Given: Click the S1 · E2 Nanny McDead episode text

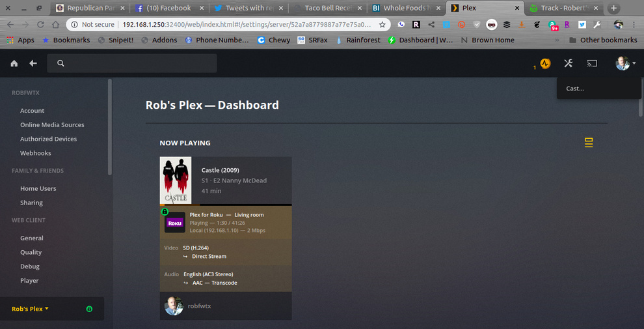Looking at the screenshot, I should tap(234, 180).
